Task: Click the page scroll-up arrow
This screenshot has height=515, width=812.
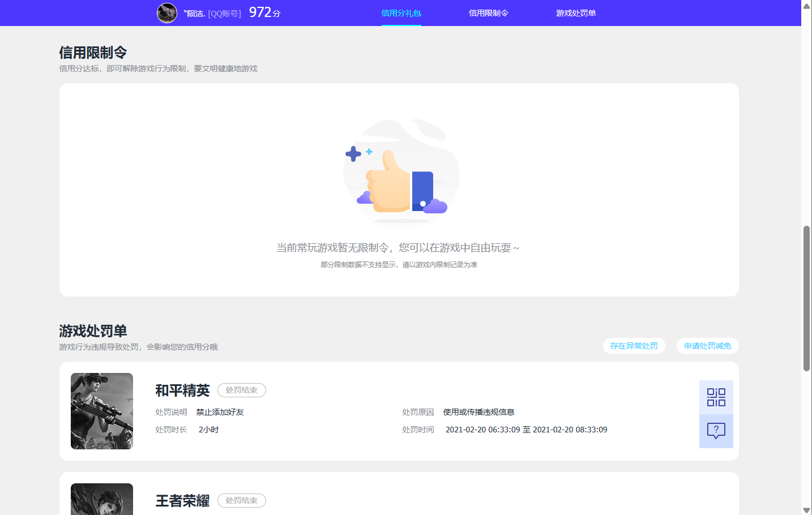Action: (x=806, y=6)
